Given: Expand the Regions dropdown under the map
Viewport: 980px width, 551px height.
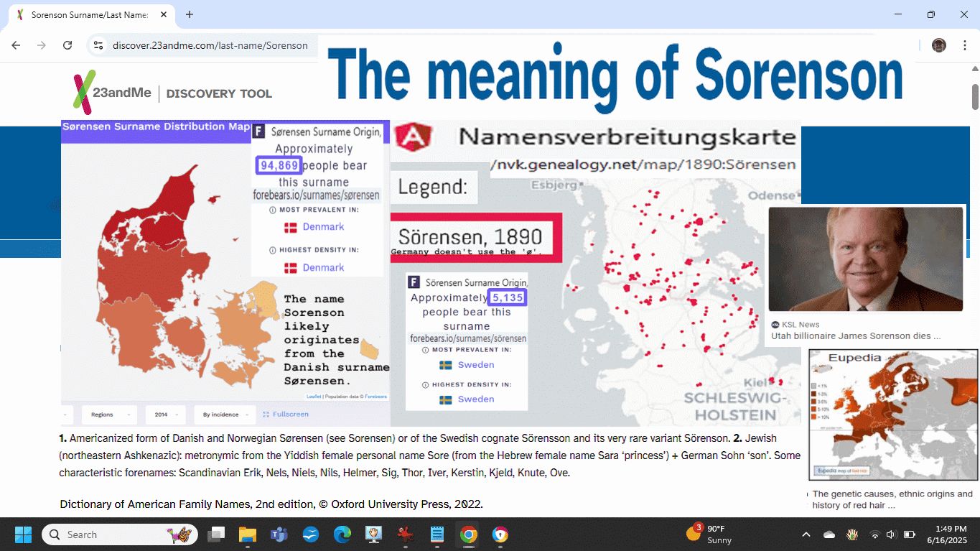Looking at the screenshot, I should [x=108, y=415].
